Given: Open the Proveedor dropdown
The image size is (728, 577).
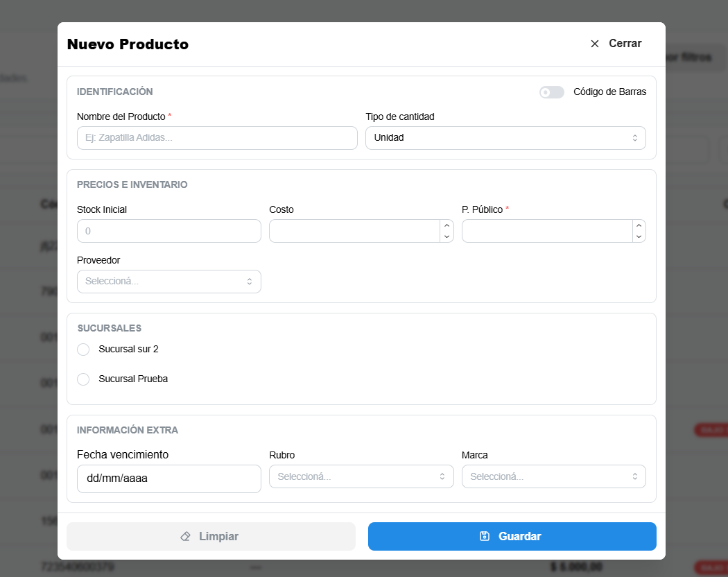Looking at the screenshot, I should 168,282.
